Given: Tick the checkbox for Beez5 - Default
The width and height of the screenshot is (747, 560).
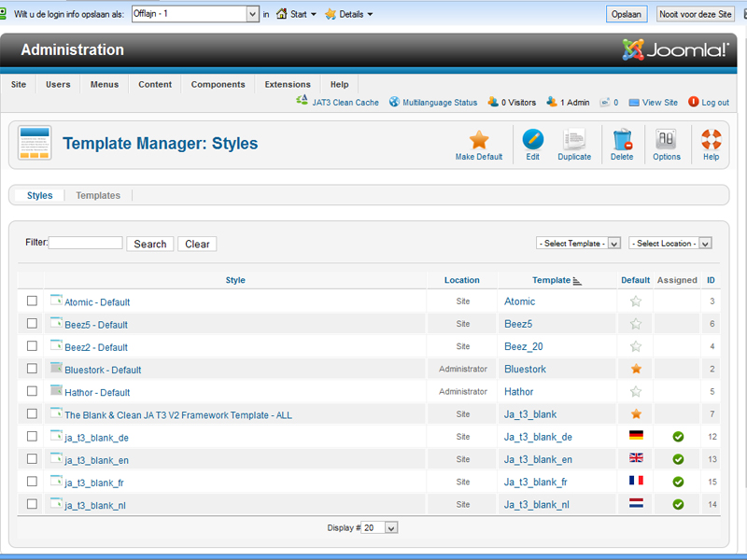Looking at the screenshot, I should (32, 324).
